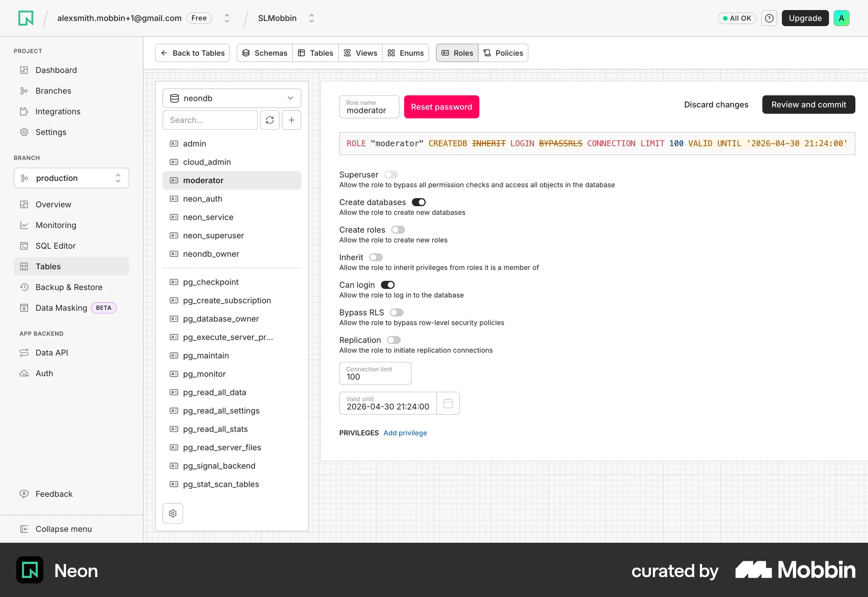Select the neon_auth role
This screenshot has height=597, width=868.
click(232, 199)
